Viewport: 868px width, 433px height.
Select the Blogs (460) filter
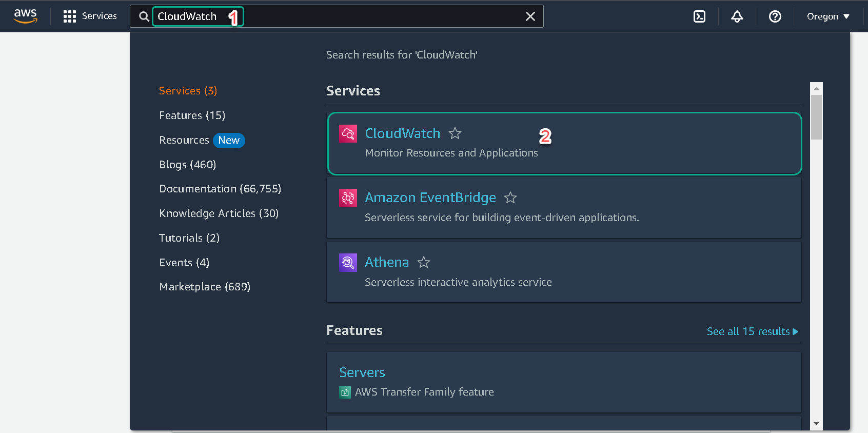coord(188,165)
